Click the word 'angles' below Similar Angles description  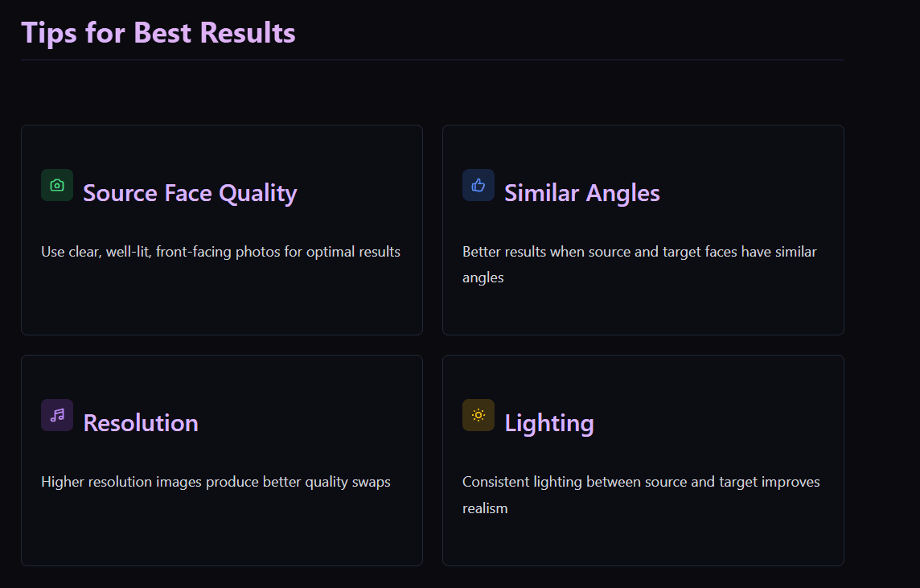coord(483,278)
